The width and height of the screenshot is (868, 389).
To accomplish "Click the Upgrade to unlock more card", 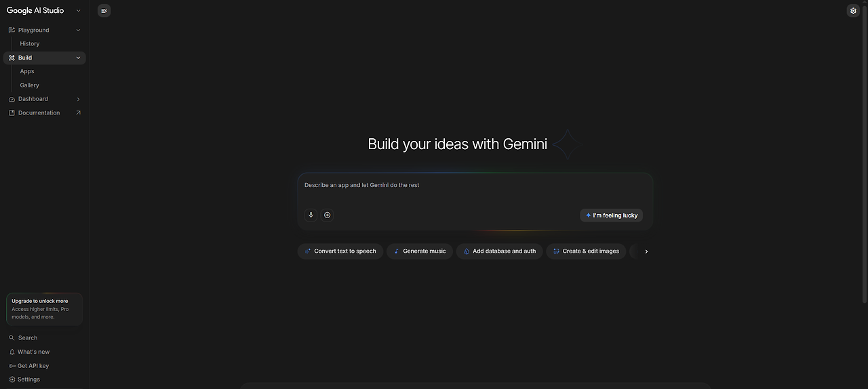I will point(44,309).
